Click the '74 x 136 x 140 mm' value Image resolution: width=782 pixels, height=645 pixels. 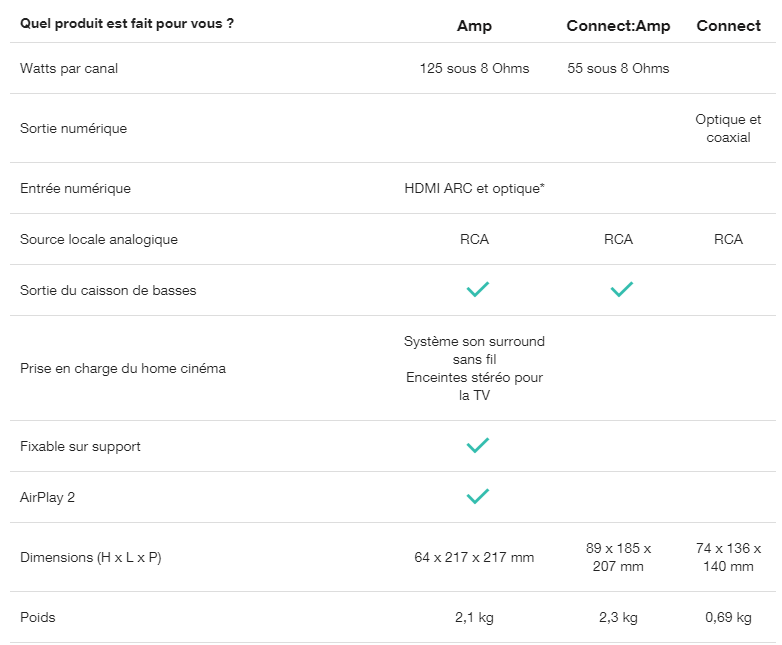click(x=728, y=557)
